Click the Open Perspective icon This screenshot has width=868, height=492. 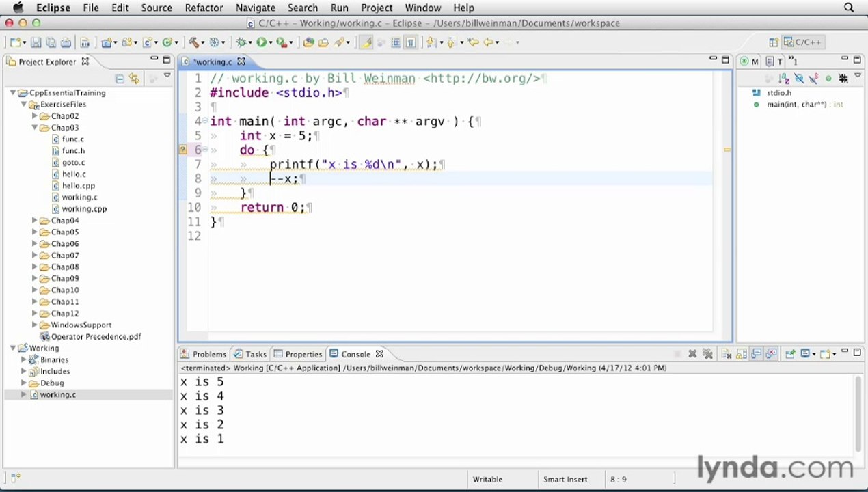coord(774,42)
